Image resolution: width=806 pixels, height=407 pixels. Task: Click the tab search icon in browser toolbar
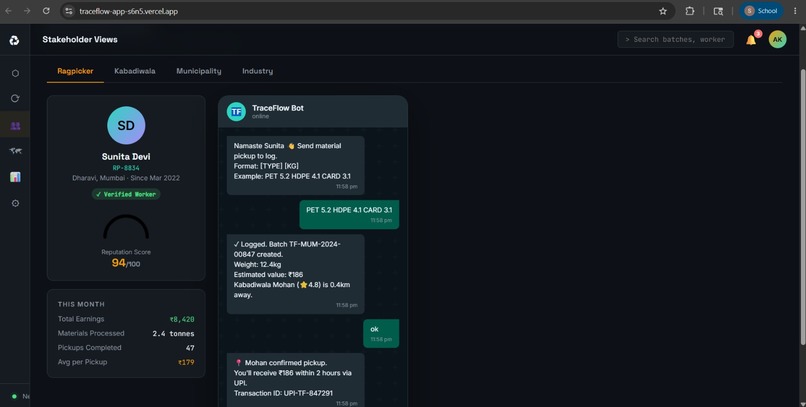tap(718, 11)
